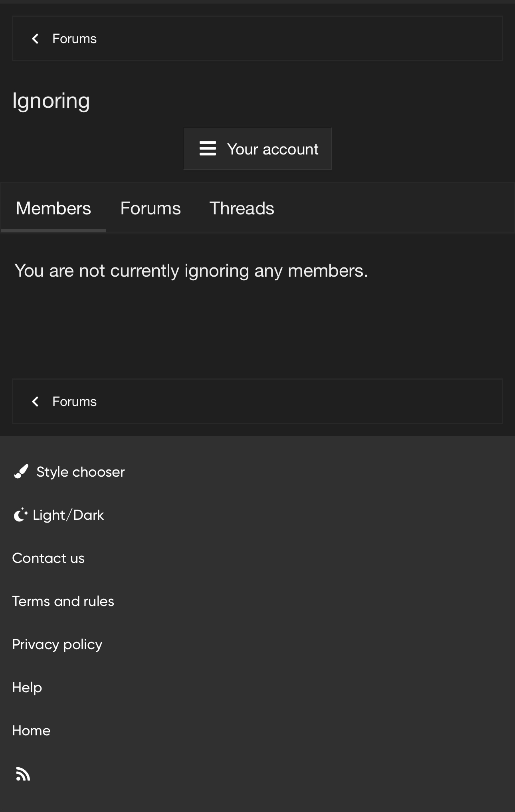The image size is (515, 812).
Task: Click the Light/Dark moon icon
Action: pos(20,515)
